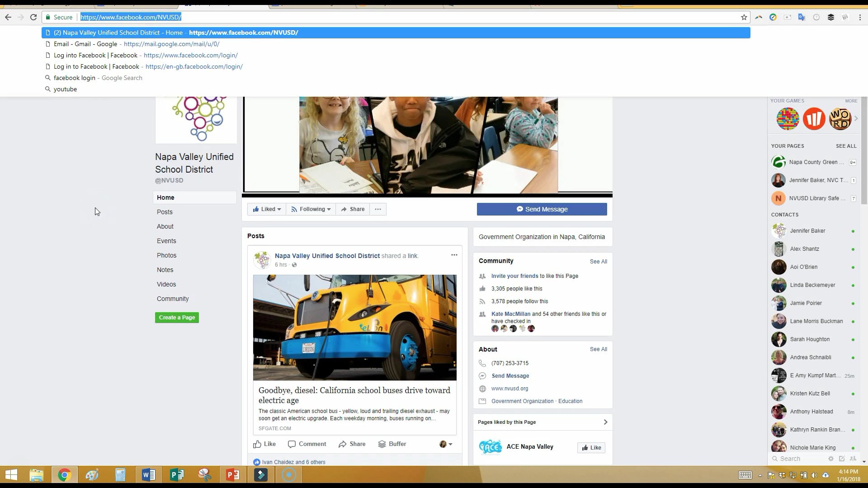The image size is (868, 488).
Task: Open the Snipping Tool taskbar icon
Action: tap(205, 475)
